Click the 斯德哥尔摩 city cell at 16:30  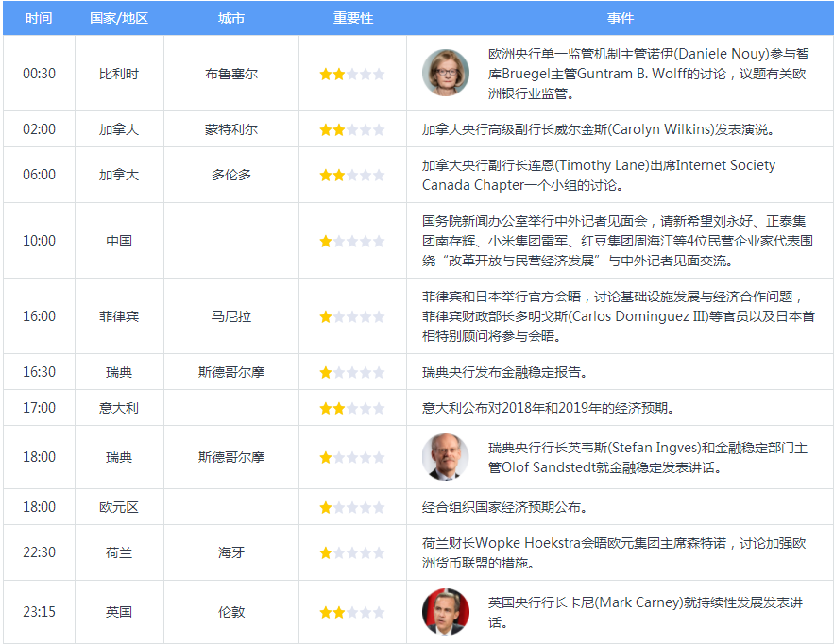tap(231, 372)
